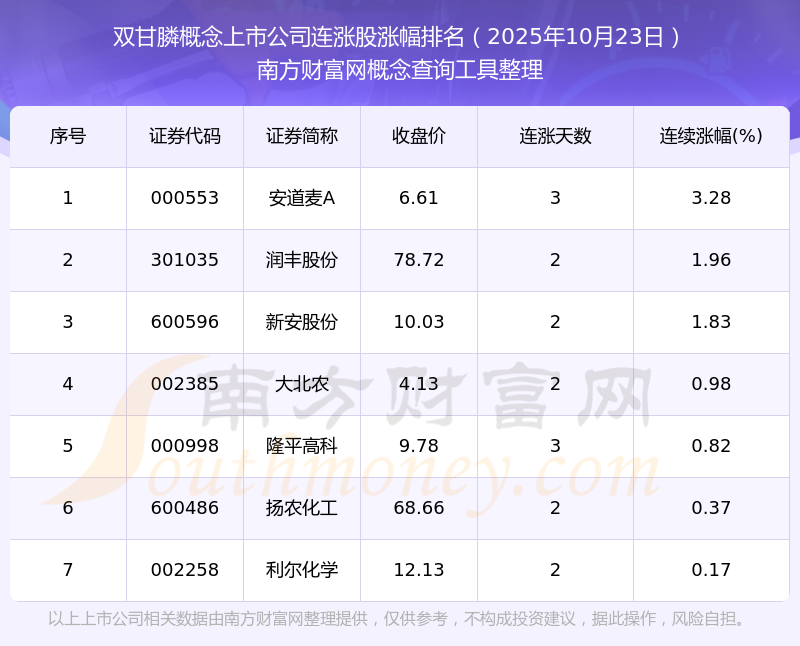Viewport: 800px width, 646px height.
Task: Click stock code 301035
Action: (x=185, y=260)
